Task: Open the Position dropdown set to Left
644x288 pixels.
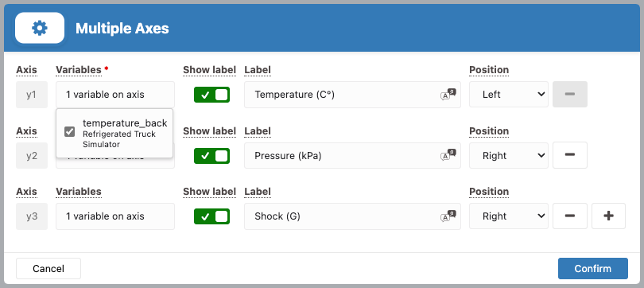Action: point(509,95)
